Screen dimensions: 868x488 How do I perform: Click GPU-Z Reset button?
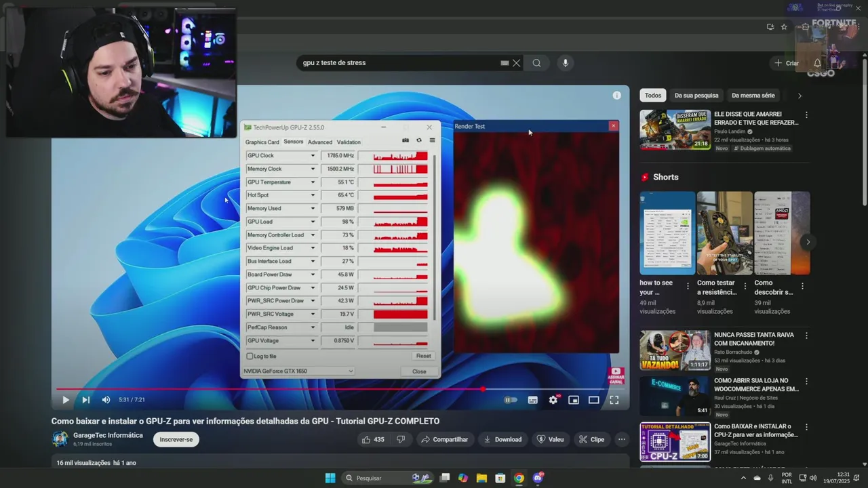(x=423, y=356)
